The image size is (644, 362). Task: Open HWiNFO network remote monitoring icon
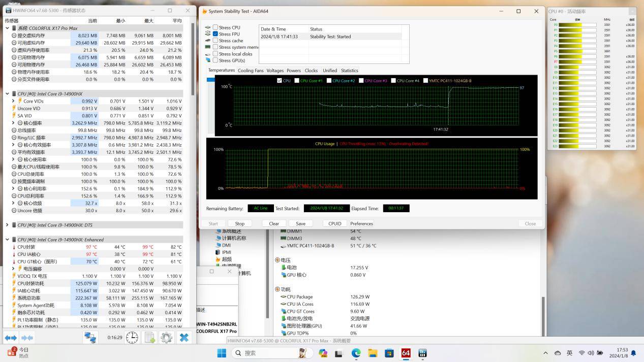(x=90, y=338)
